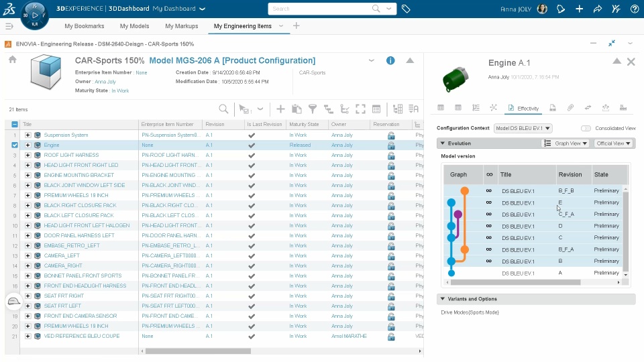
Task: Collapse the Variants and Options section
Action: coord(443,299)
